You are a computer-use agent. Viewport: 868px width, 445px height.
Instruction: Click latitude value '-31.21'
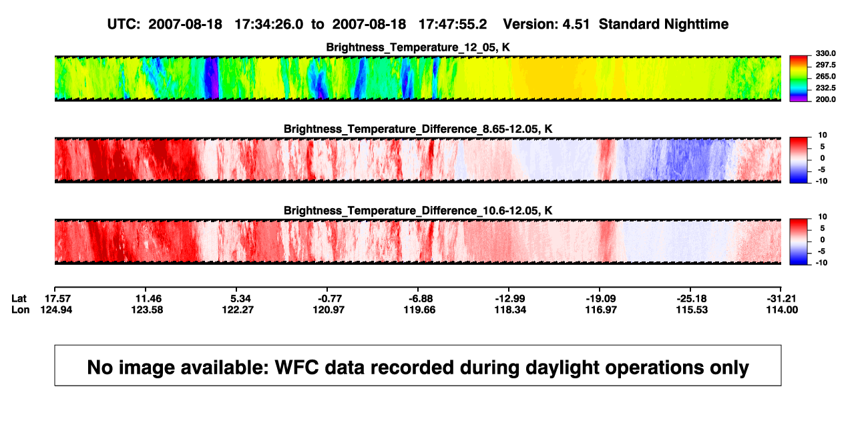click(782, 298)
